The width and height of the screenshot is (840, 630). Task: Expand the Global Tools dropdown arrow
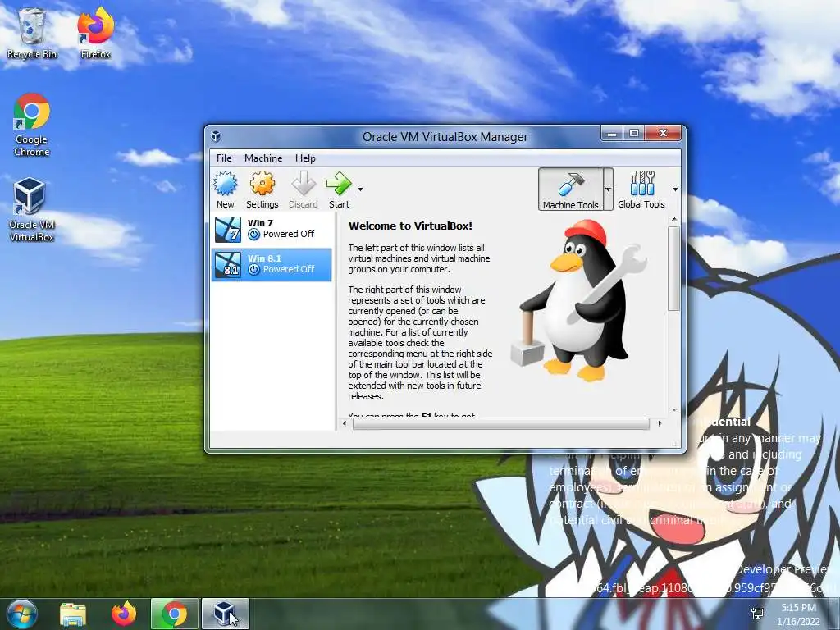pos(675,189)
